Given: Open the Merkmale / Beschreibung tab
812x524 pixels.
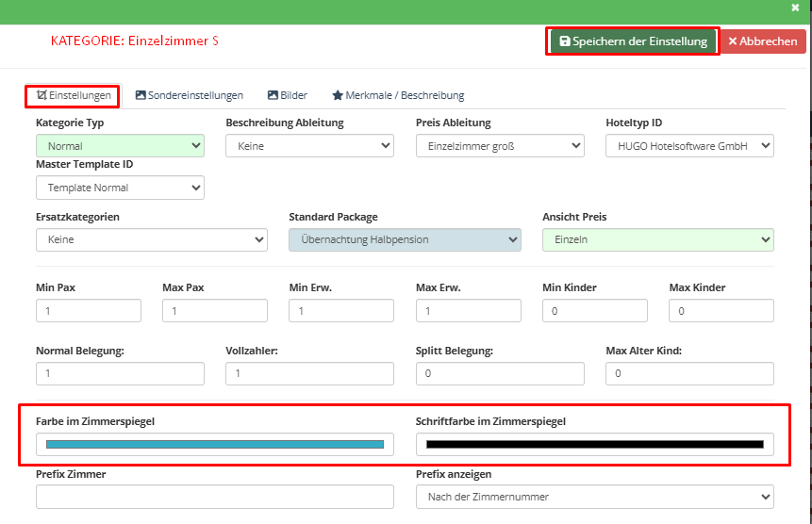Looking at the screenshot, I should pos(398,95).
